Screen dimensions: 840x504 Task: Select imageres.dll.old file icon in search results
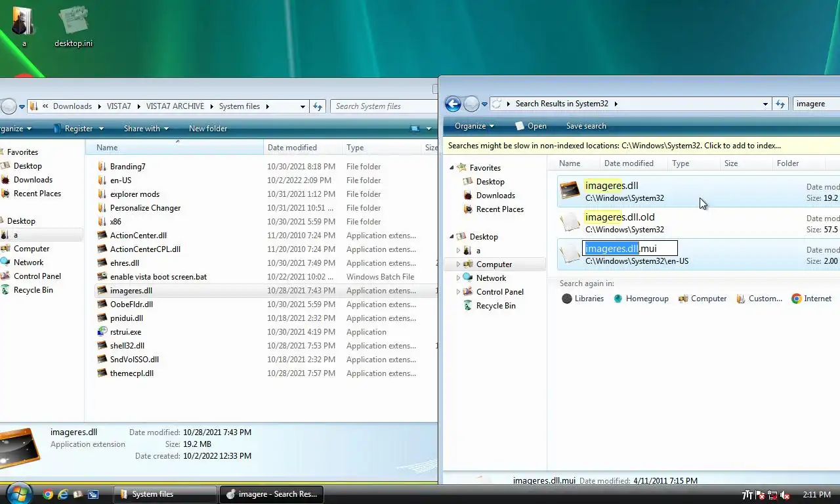570,222
